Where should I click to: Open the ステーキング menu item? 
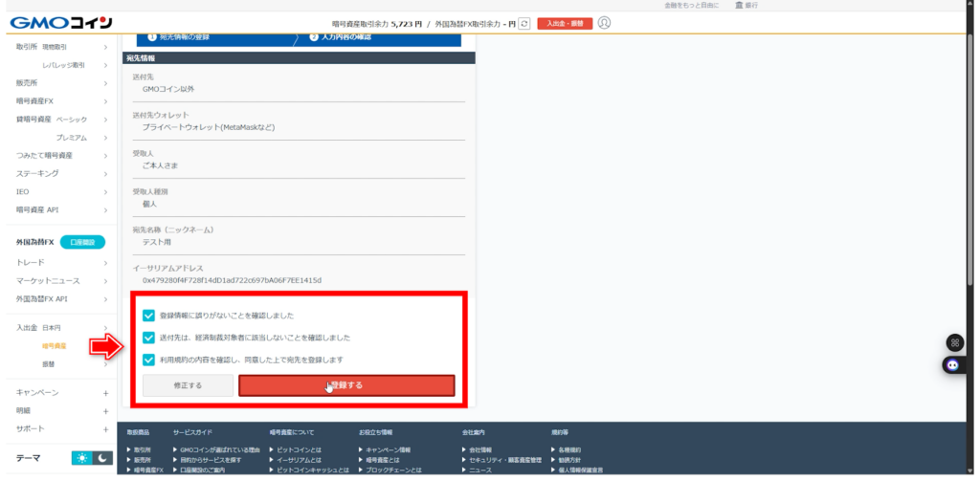tap(59, 173)
